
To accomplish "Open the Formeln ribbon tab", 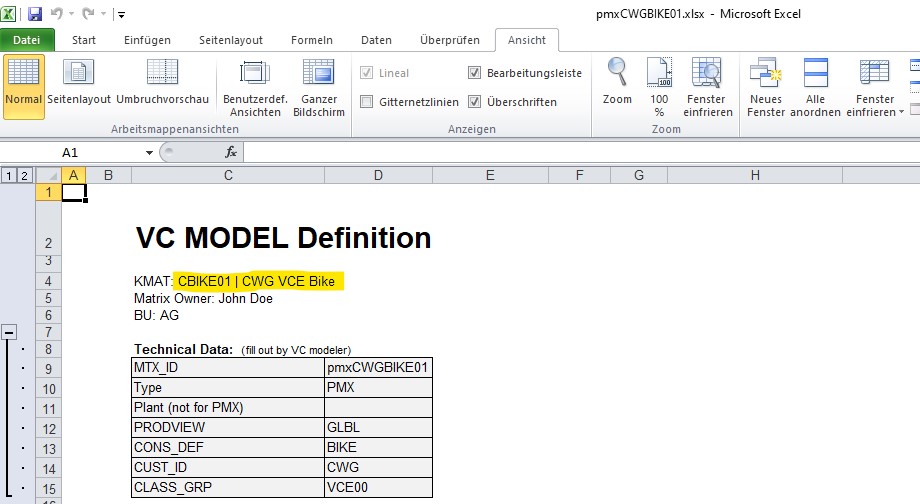I will click(x=311, y=40).
